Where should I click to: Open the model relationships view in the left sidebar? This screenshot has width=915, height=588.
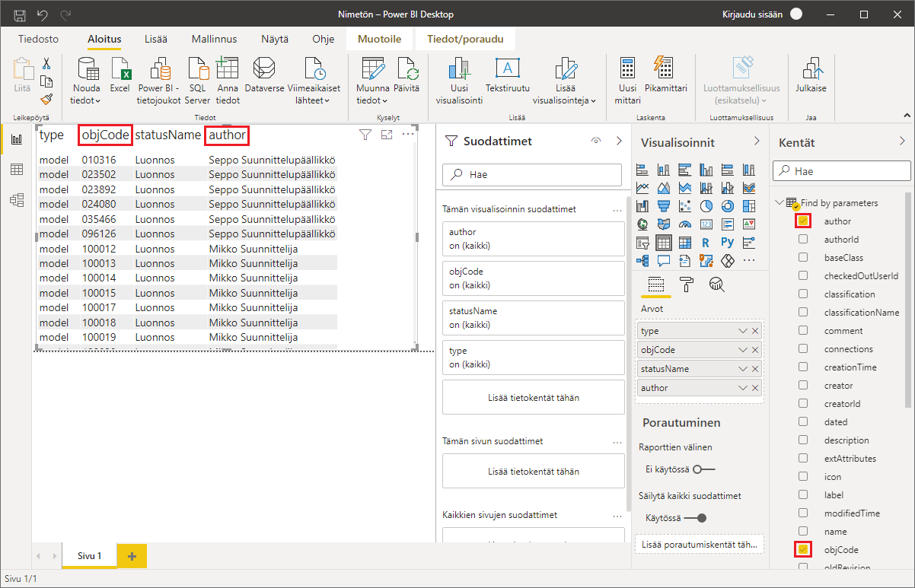(16, 200)
